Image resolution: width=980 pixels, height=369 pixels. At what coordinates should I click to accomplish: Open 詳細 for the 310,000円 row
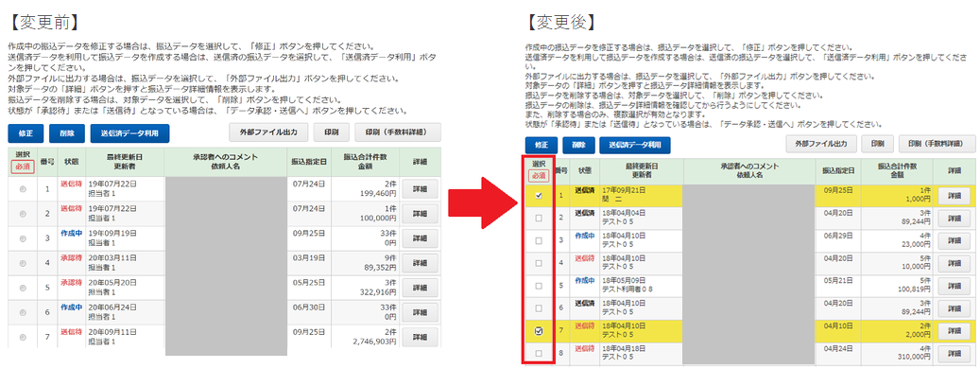954,354
